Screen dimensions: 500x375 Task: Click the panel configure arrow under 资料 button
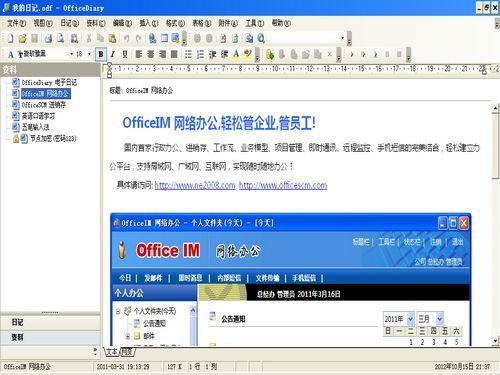[95, 351]
